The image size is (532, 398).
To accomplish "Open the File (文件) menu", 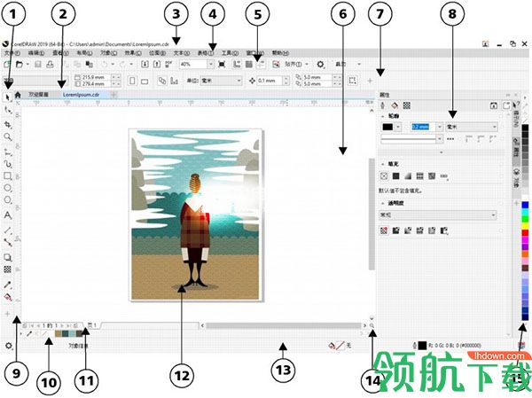I will (12, 53).
